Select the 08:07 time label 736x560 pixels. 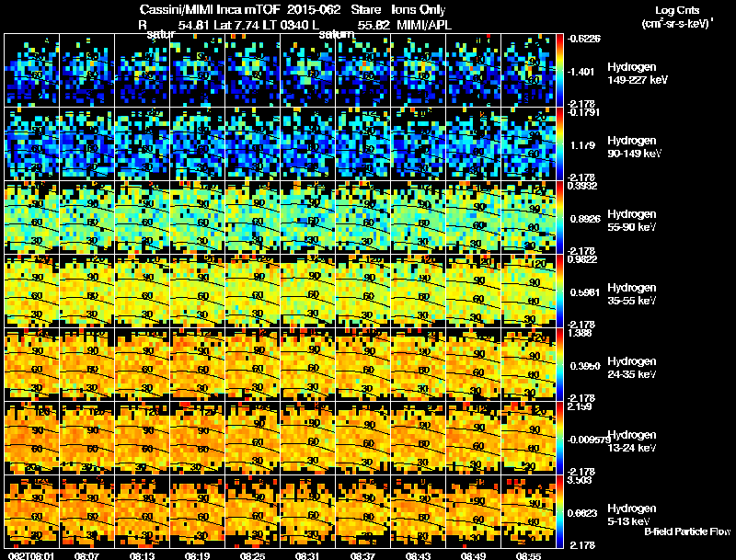click(86, 555)
